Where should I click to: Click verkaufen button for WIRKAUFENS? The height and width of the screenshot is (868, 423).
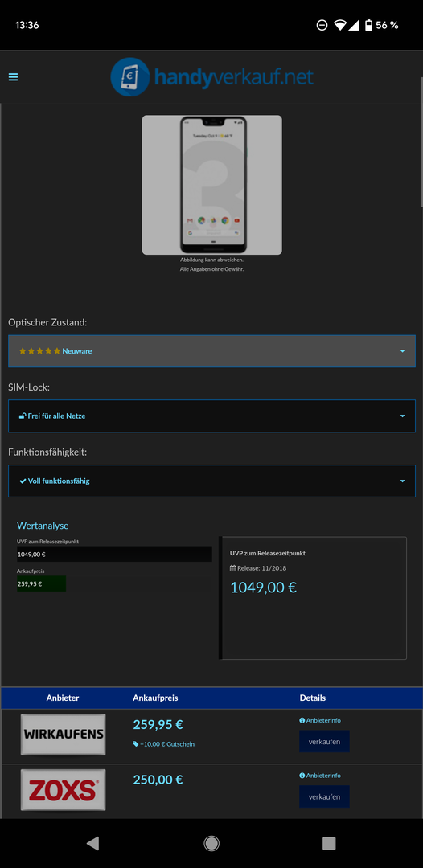click(324, 741)
